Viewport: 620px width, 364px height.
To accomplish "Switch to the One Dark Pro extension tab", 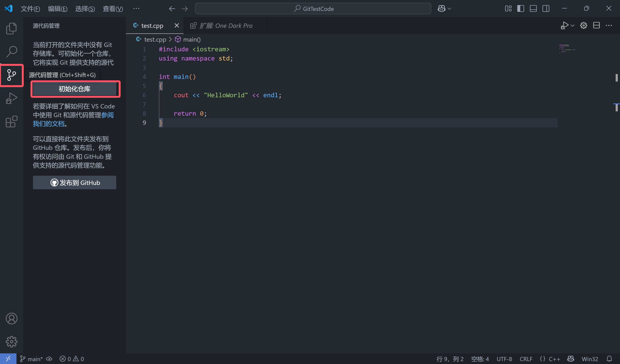I will (x=225, y=26).
